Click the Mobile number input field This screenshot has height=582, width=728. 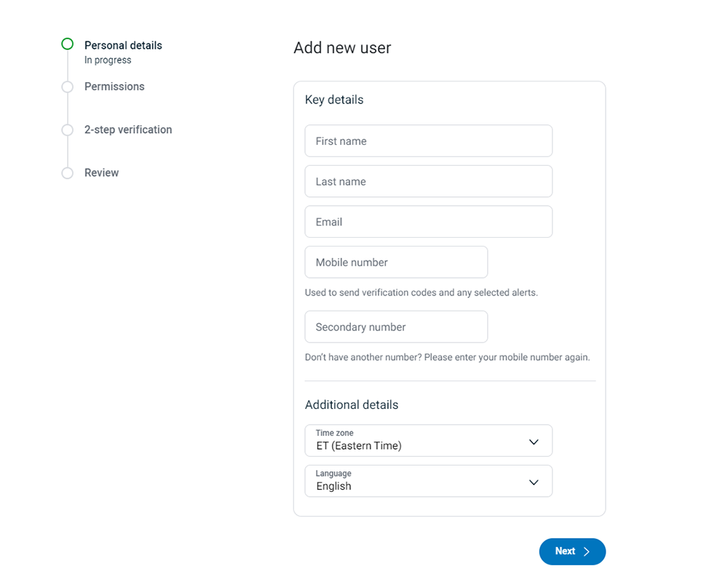(396, 262)
